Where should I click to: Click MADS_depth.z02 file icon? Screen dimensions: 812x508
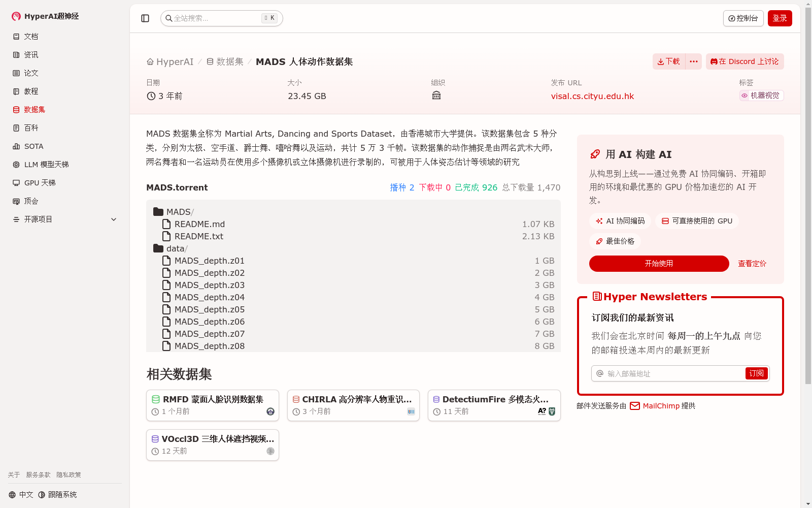point(166,273)
